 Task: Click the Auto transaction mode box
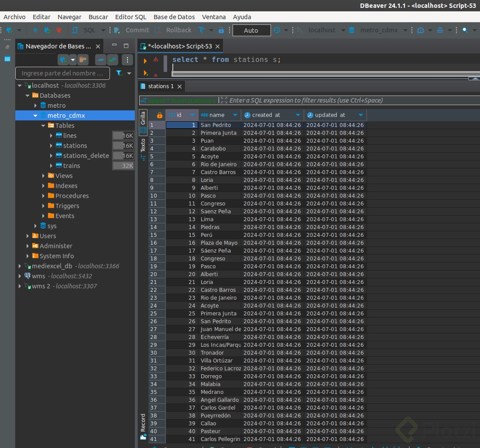(251, 30)
